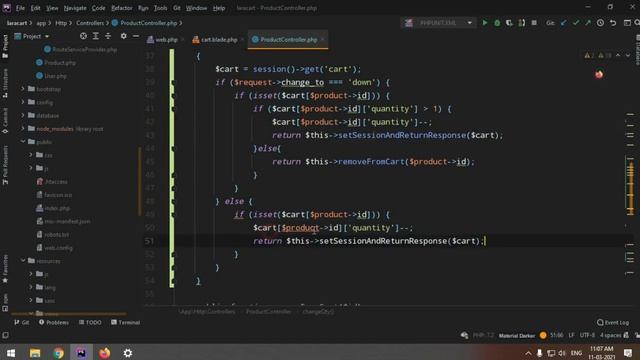
Task: Stop the running process icon
Action: [534, 23]
